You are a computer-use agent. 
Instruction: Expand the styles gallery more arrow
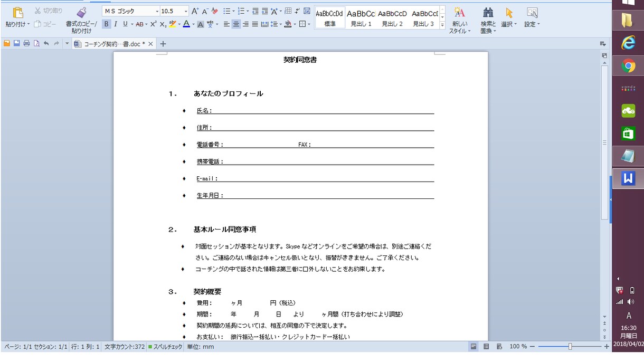pos(442,25)
